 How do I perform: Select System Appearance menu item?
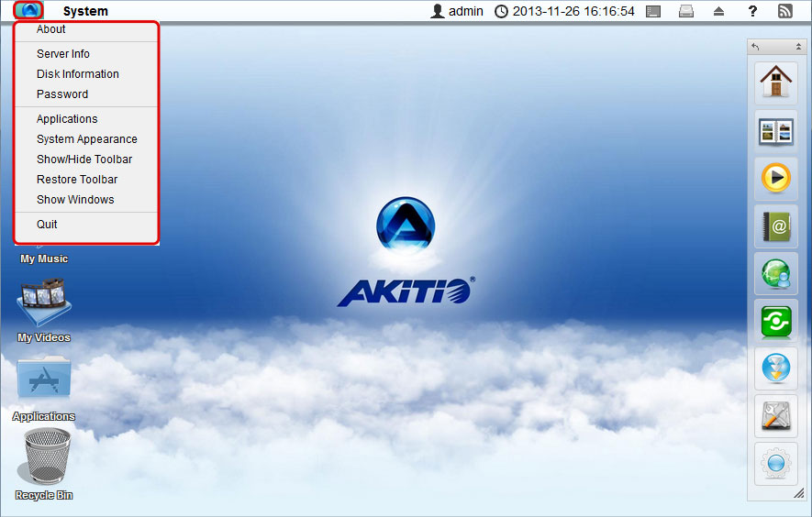coord(87,139)
